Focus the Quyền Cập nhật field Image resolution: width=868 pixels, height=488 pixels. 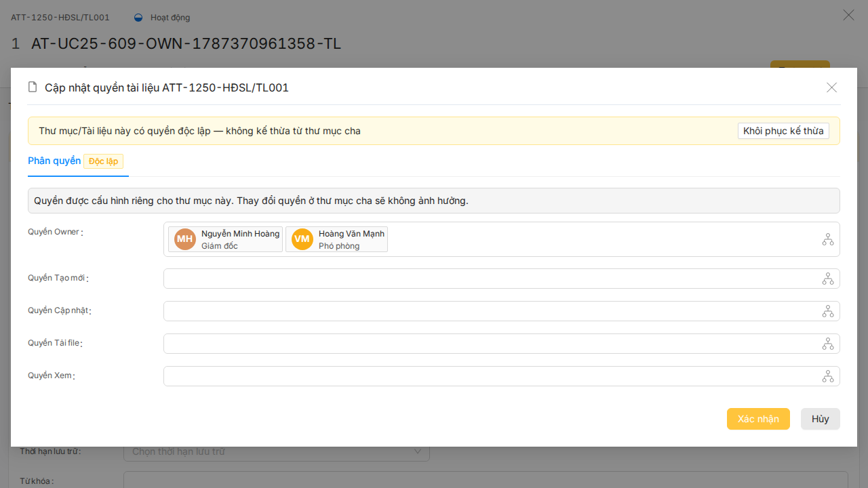pyautogui.click(x=502, y=311)
